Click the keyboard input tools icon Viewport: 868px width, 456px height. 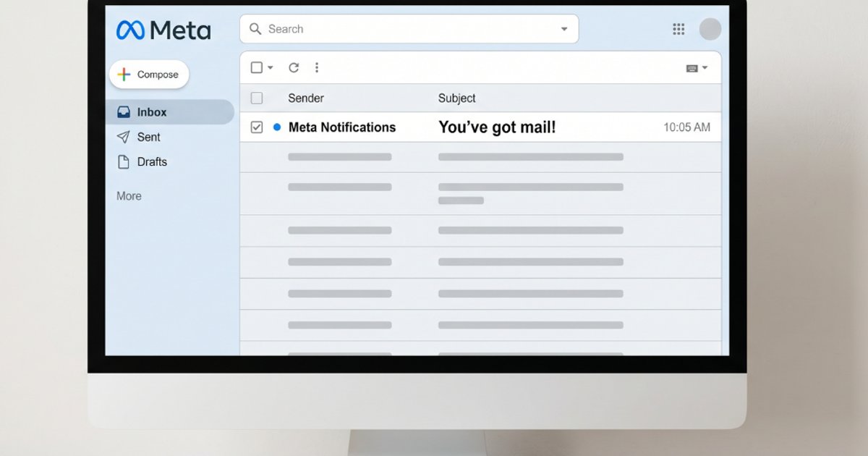tap(692, 68)
